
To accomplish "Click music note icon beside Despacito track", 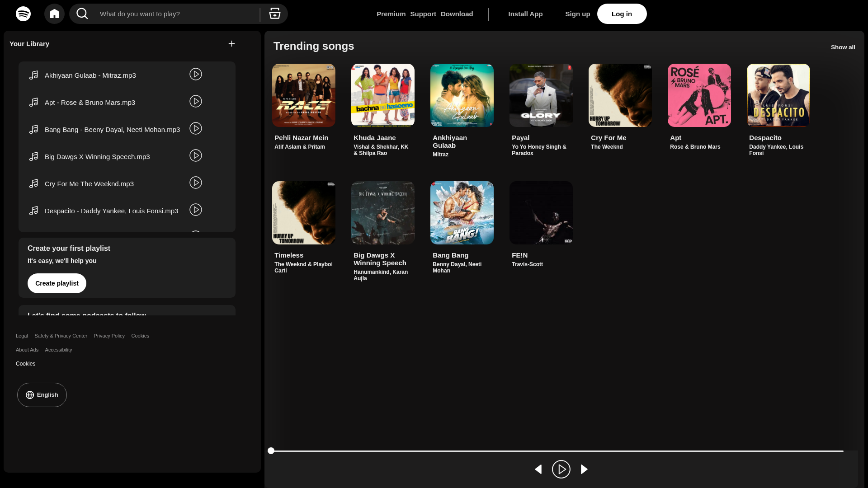I will tap(33, 211).
